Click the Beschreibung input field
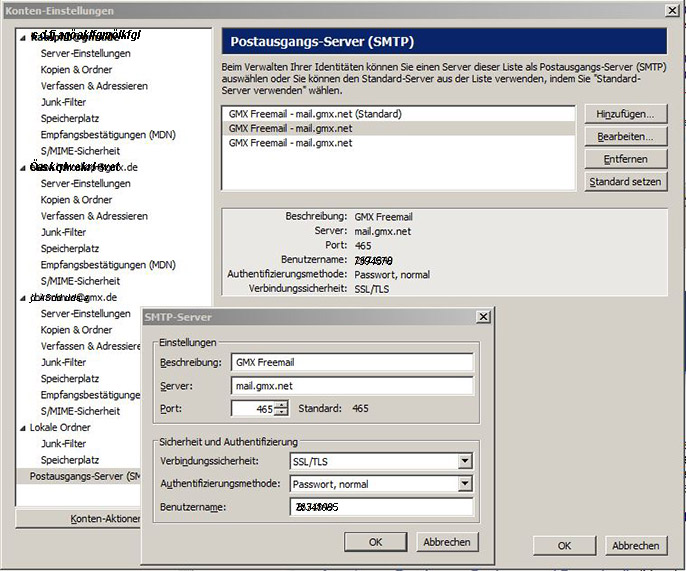Screen dimensions: 686x571 [351, 363]
